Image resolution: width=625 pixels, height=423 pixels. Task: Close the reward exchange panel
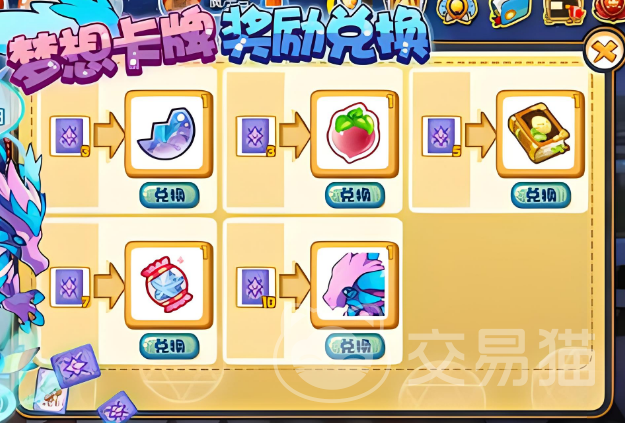[604, 52]
